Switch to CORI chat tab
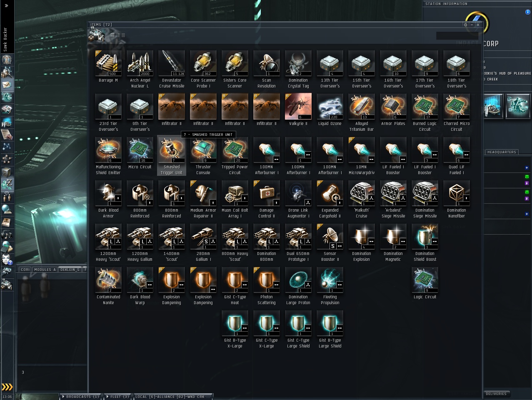This screenshot has height=400, width=532. click(25, 270)
